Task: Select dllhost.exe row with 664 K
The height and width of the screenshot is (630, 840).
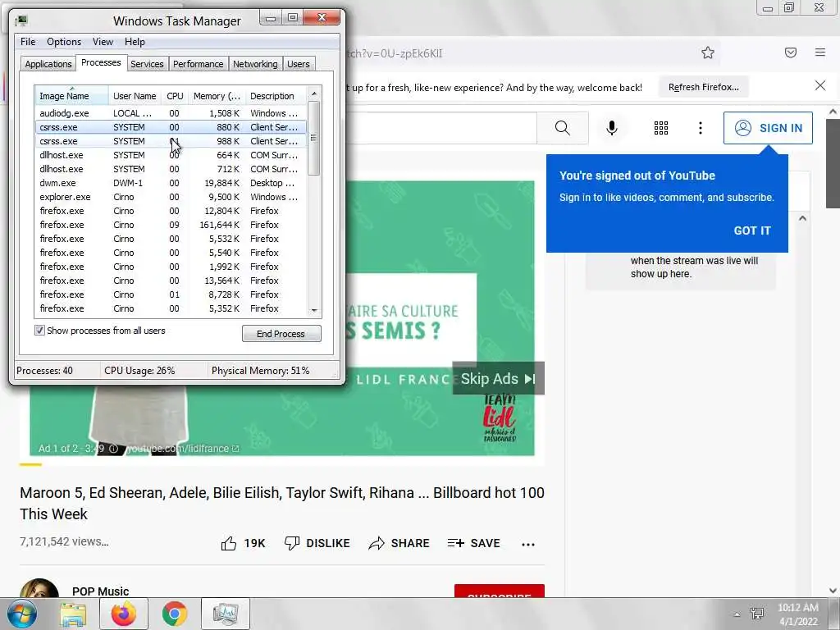Action: point(171,155)
